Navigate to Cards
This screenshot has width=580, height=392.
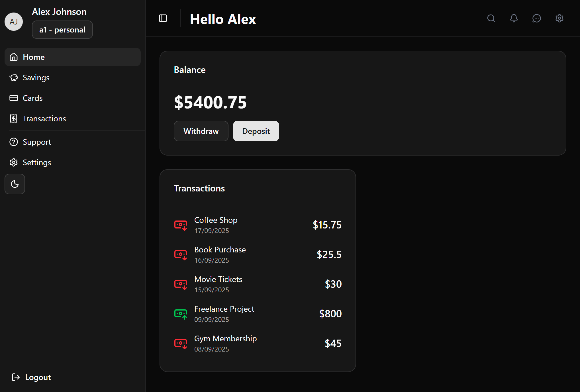point(32,98)
